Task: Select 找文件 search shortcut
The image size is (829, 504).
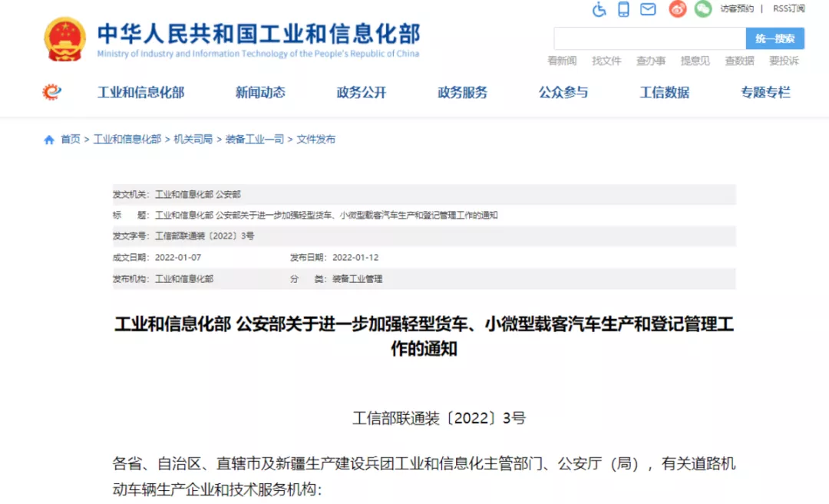Action: click(x=606, y=61)
